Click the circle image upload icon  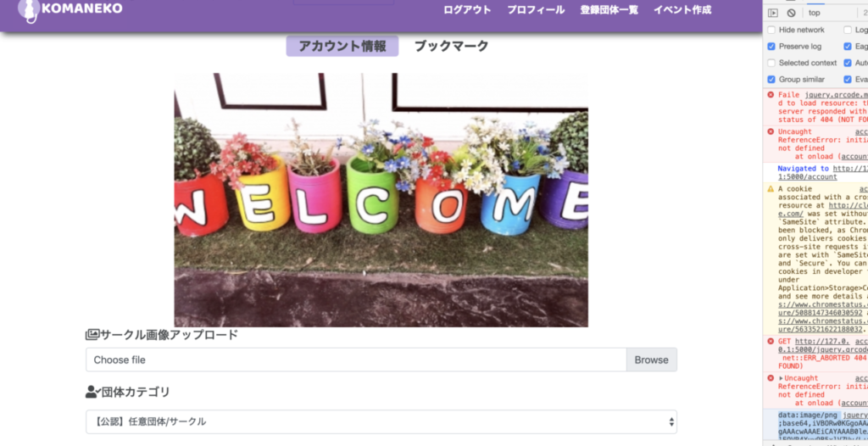(92, 335)
